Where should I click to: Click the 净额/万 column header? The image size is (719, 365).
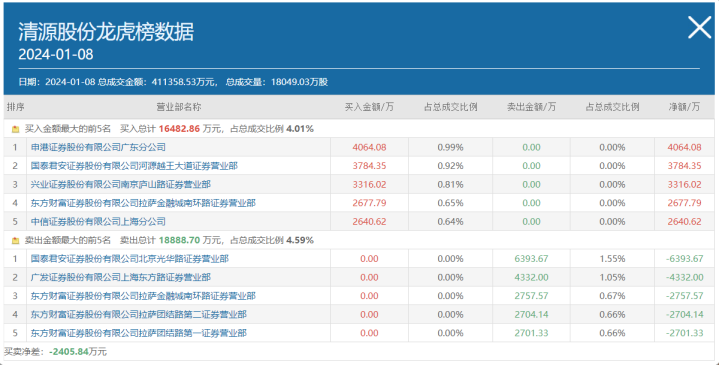684,107
